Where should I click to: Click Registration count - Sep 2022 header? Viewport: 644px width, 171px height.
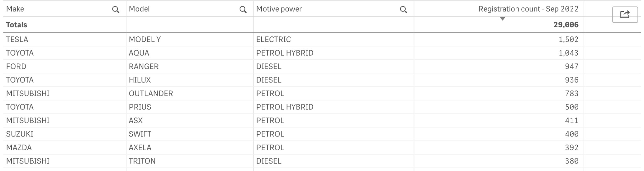[x=528, y=9]
